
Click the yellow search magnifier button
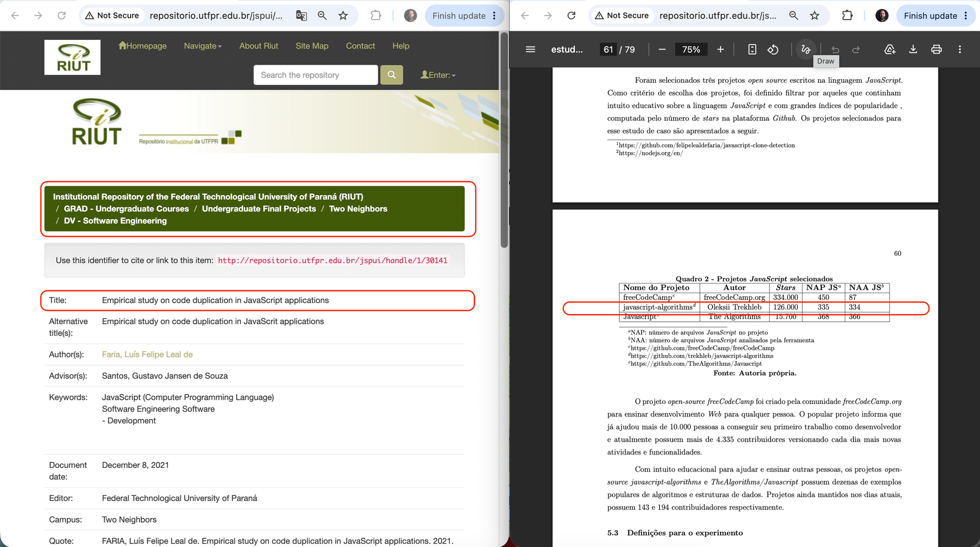(391, 75)
